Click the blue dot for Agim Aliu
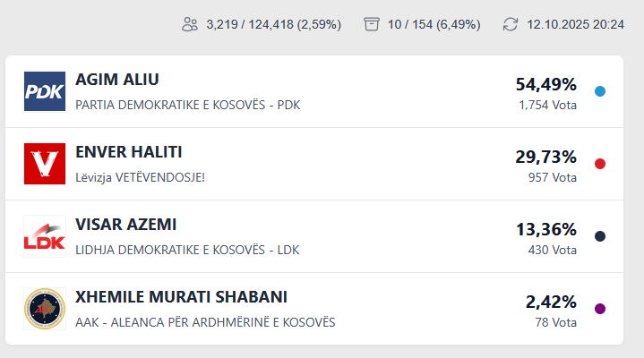The height and width of the screenshot is (358, 644). (x=600, y=91)
